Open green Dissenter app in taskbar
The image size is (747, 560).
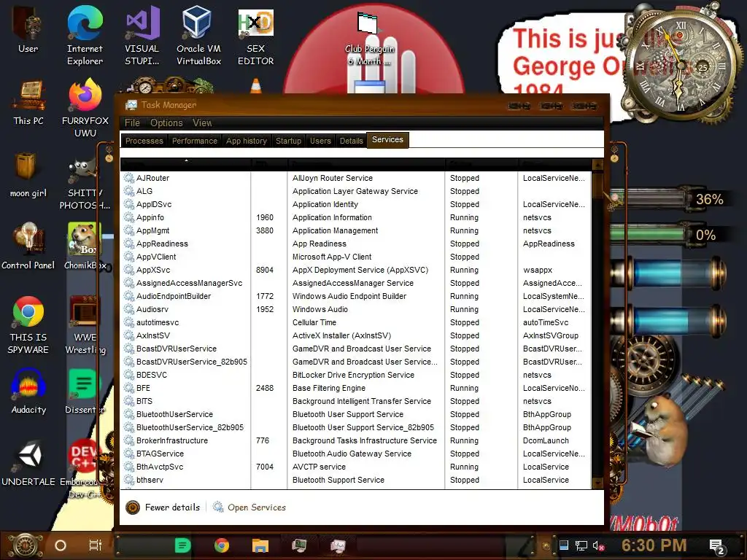pyautogui.click(x=182, y=545)
